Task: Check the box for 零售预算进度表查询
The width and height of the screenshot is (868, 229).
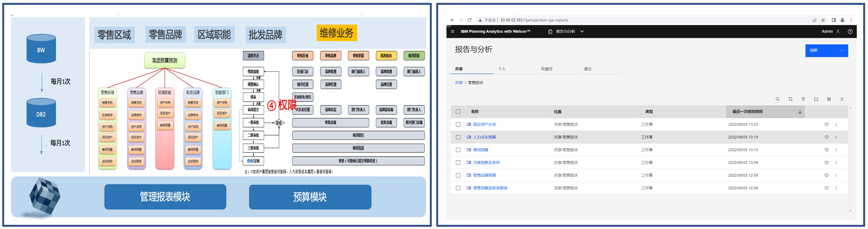Action: [x=458, y=188]
